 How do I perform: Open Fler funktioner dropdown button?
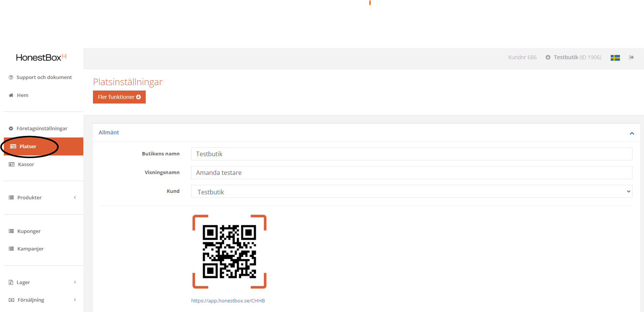[119, 97]
